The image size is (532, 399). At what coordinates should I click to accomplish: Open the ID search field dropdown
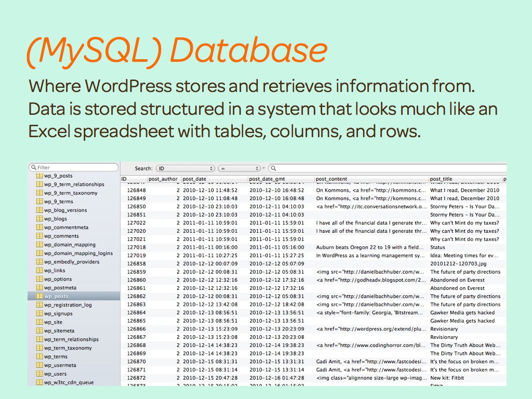185,168
